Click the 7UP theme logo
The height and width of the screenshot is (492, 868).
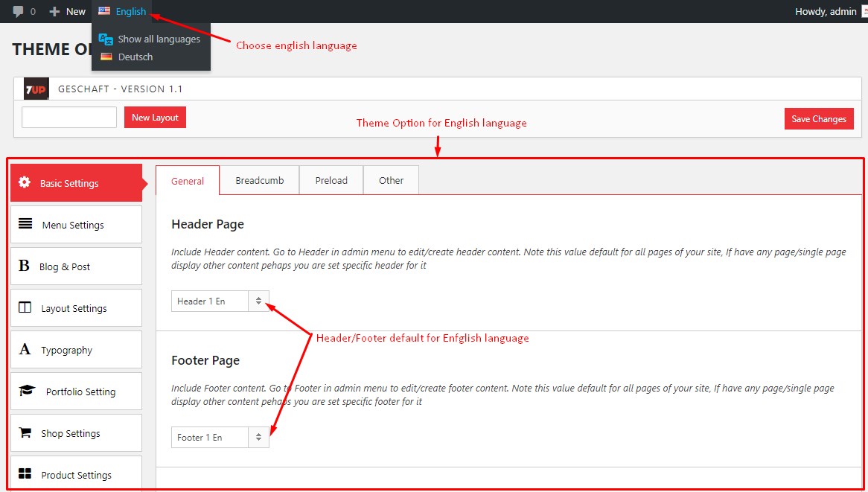[x=36, y=89]
